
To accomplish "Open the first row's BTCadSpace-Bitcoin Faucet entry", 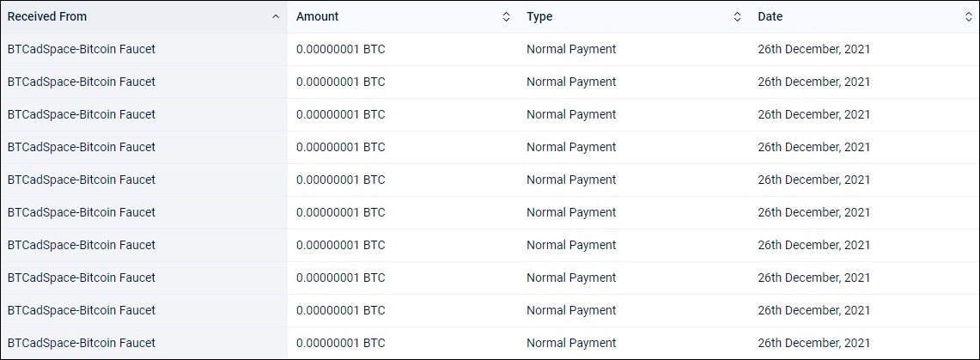I will tap(82, 49).
